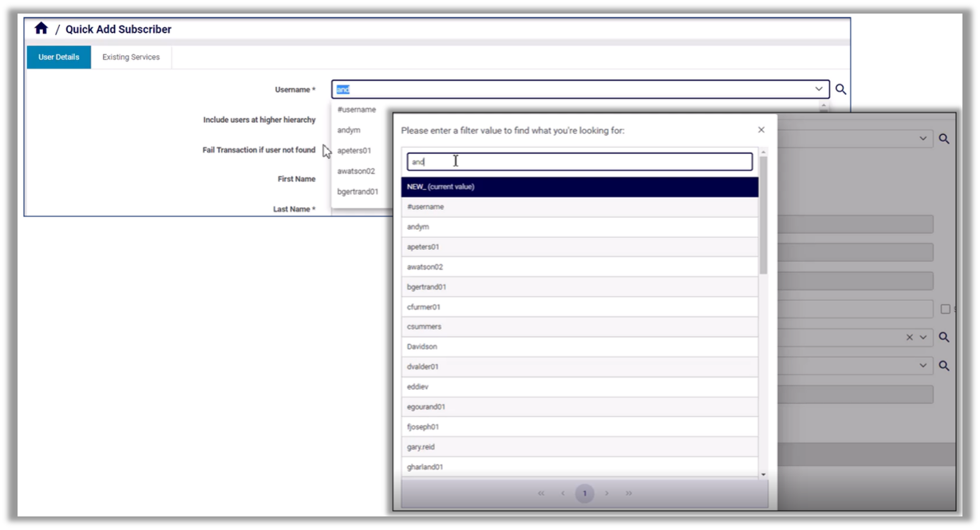Close the filter value dialog

[761, 130]
